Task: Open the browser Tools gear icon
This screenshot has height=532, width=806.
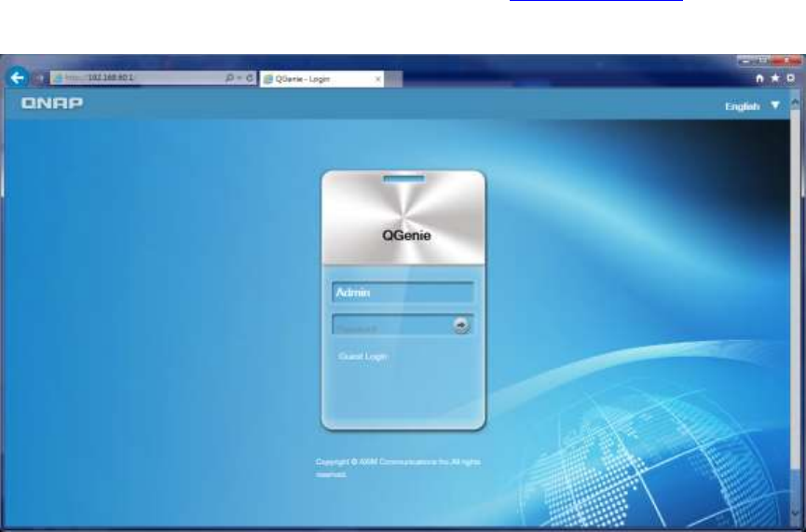Action: coord(790,78)
